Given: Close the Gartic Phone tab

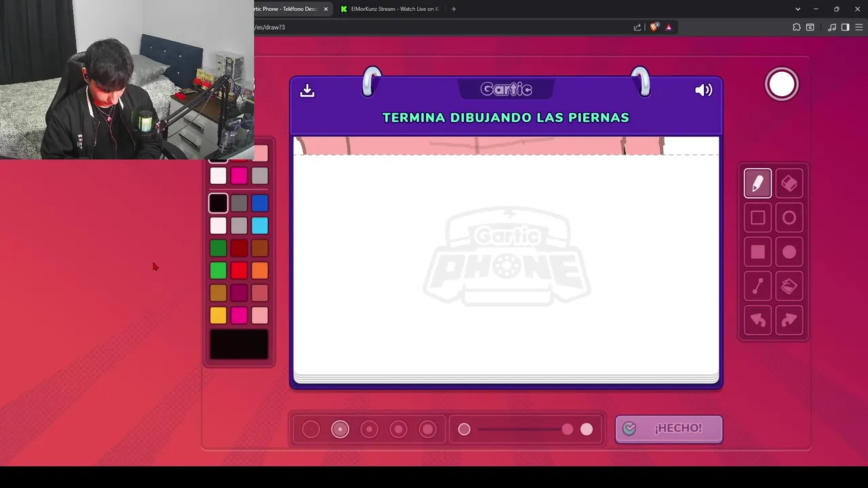Looking at the screenshot, I should (326, 9).
